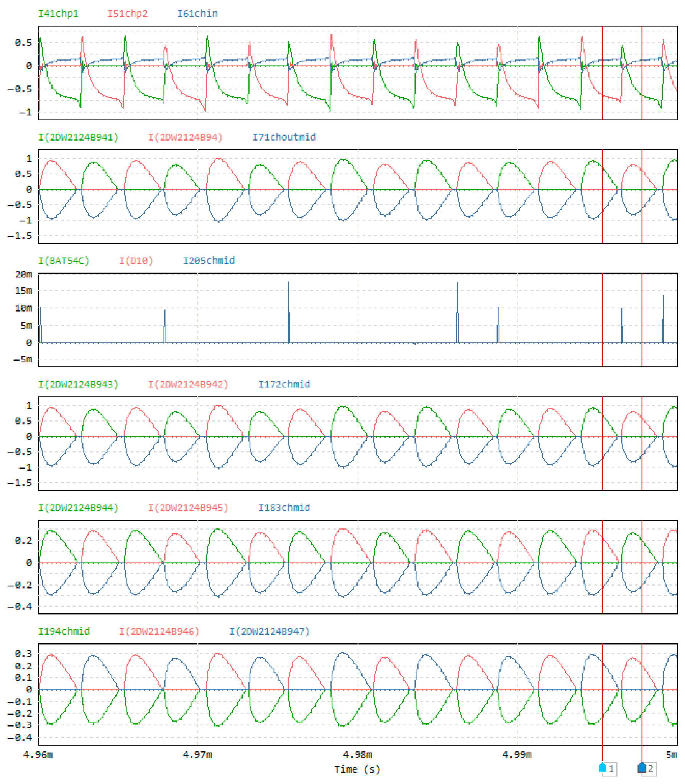Image resolution: width=685 pixels, height=784 pixels.
Task: Select the I(2DW2124B941) legend entry
Action: (78, 137)
